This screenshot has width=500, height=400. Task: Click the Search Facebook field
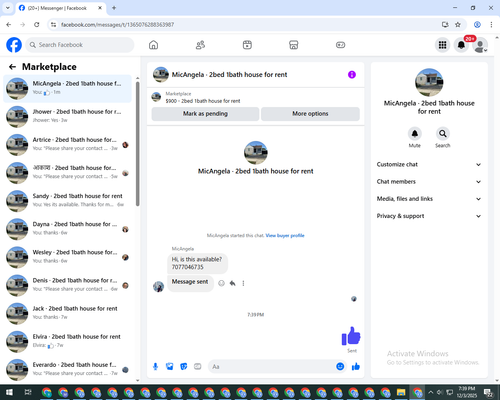(x=80, y=45)
